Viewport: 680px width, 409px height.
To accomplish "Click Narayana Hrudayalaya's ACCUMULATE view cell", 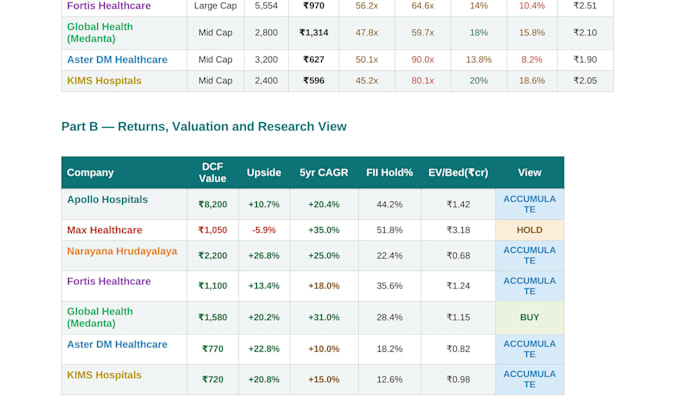I will (530, 255).
